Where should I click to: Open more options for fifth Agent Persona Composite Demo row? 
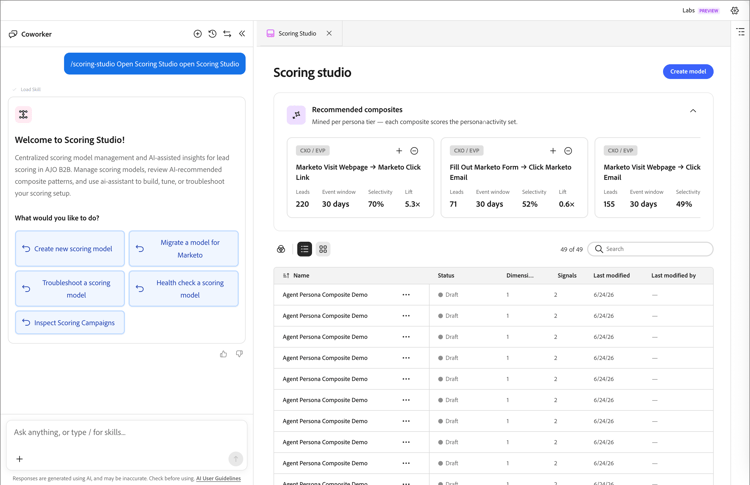(x=406, y=379)
